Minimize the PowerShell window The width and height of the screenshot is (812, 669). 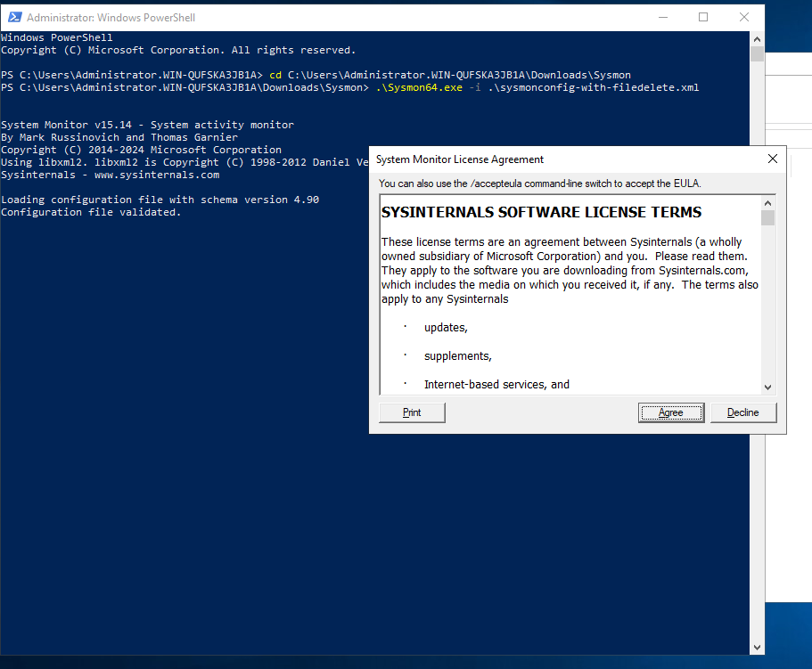click(x=663, y=17)
